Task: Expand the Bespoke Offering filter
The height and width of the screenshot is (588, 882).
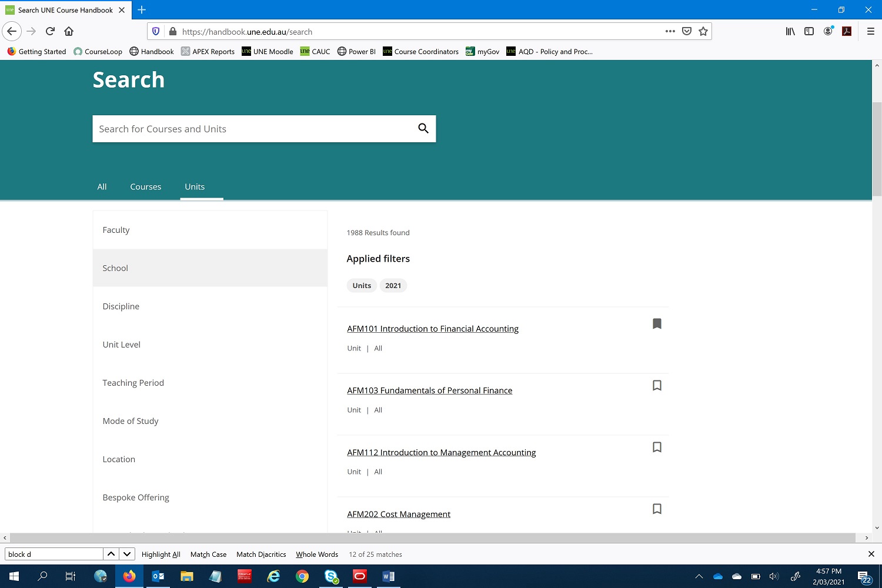Action: [210, 497]
